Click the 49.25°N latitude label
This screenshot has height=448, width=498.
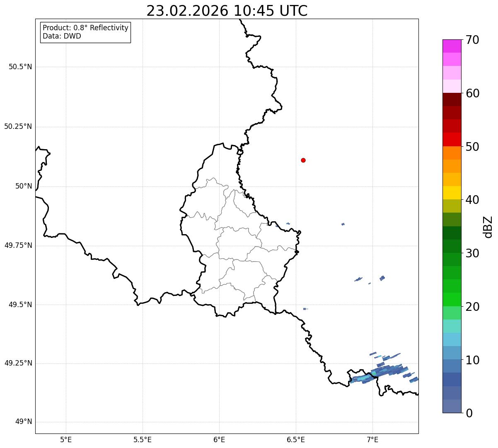18,363
